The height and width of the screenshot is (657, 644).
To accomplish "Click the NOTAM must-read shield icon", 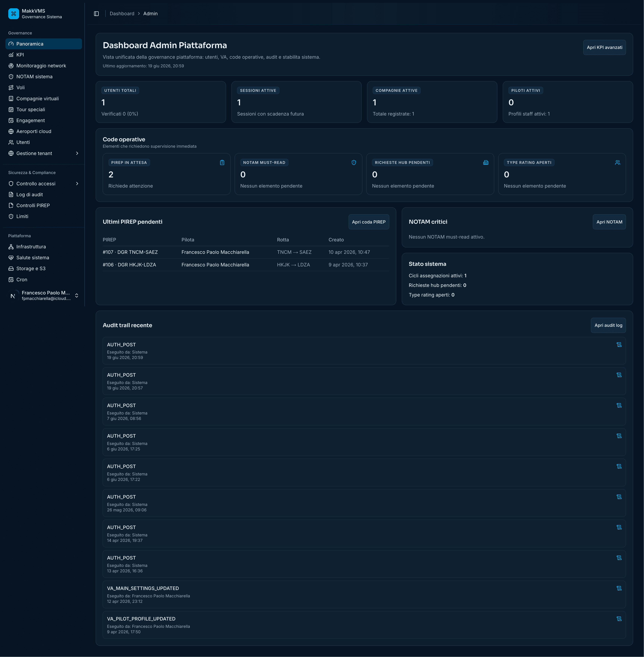I will 354,163.
